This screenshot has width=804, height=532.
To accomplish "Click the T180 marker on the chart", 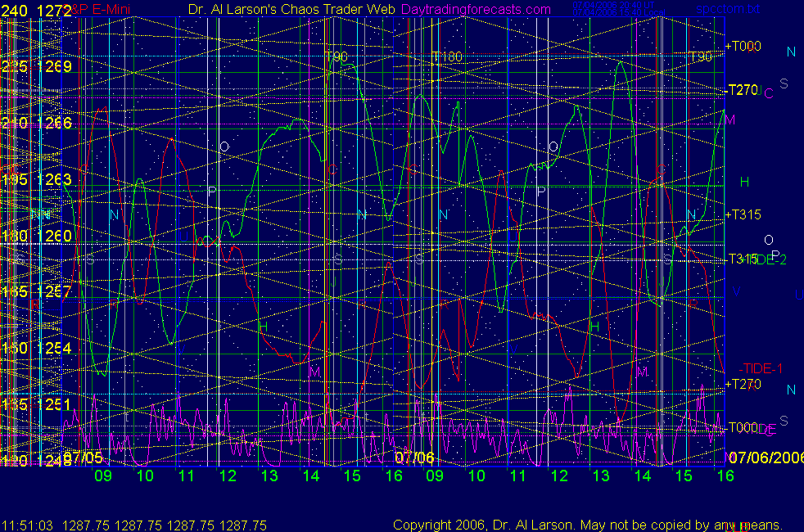I will tap(448, 57).
